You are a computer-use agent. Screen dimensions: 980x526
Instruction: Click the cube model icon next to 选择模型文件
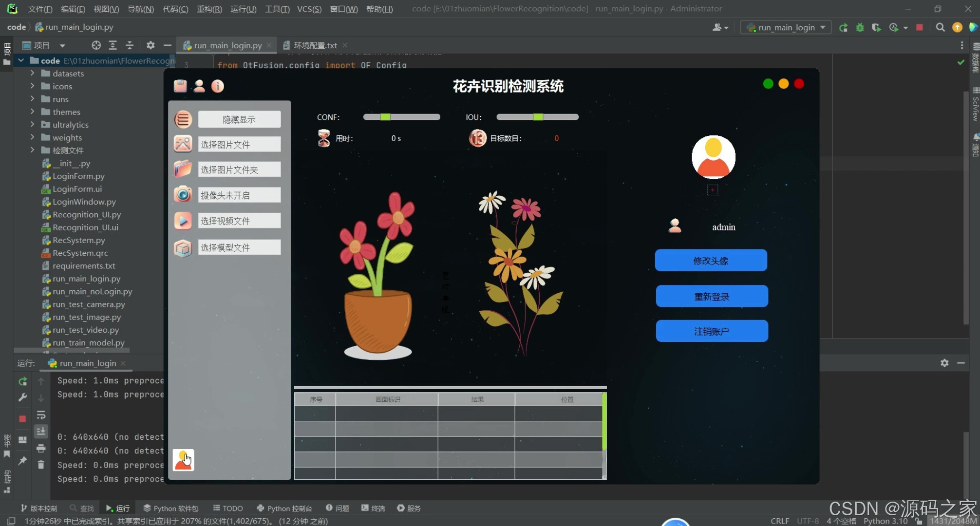[183, 247]
